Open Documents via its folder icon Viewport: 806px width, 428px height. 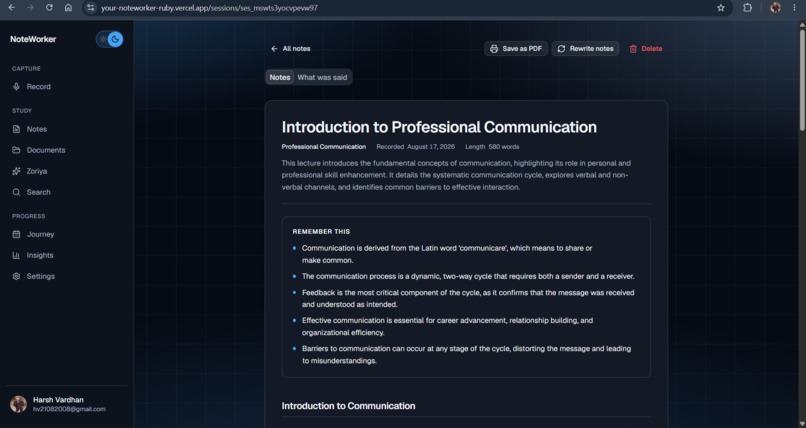coord(16,150)
